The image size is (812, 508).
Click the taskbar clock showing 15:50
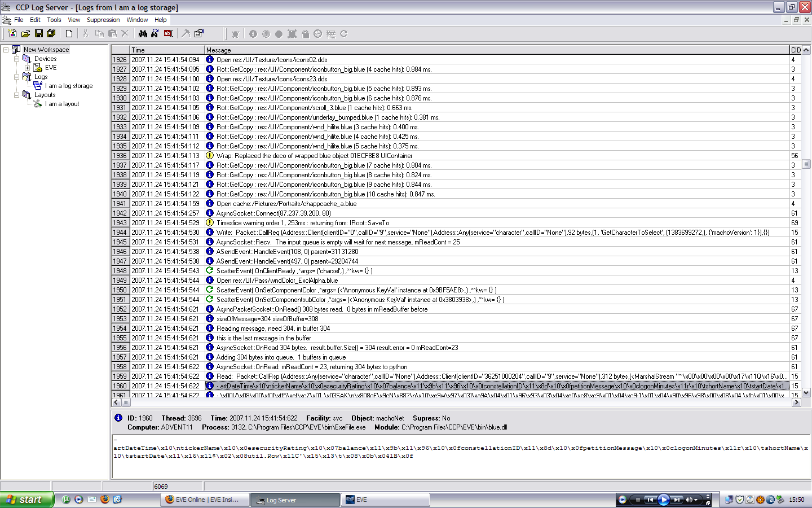tap(797, 500)
